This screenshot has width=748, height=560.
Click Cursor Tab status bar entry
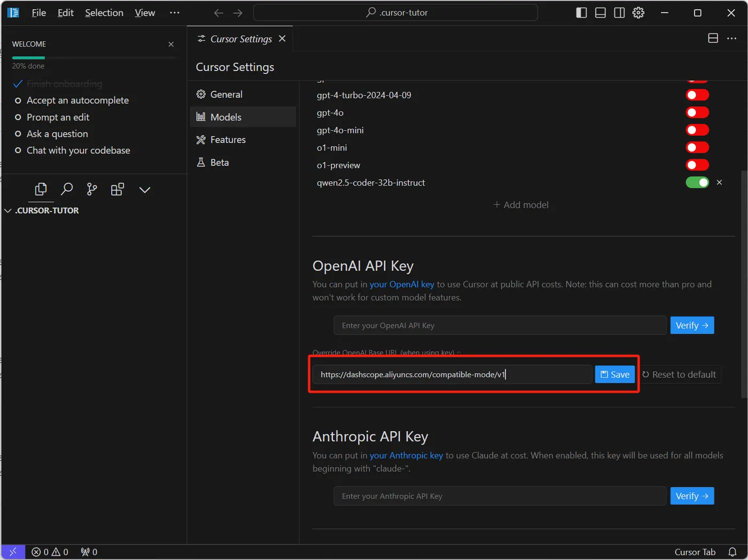coord(695,552)
